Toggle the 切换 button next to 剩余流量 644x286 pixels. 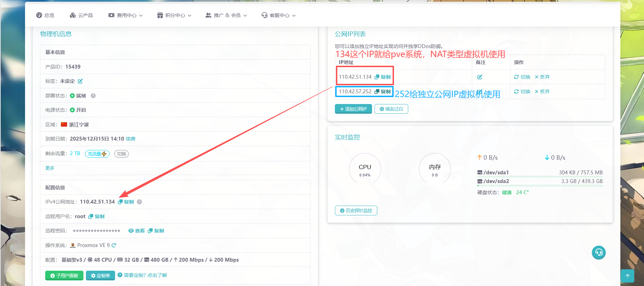pos(121,154)
